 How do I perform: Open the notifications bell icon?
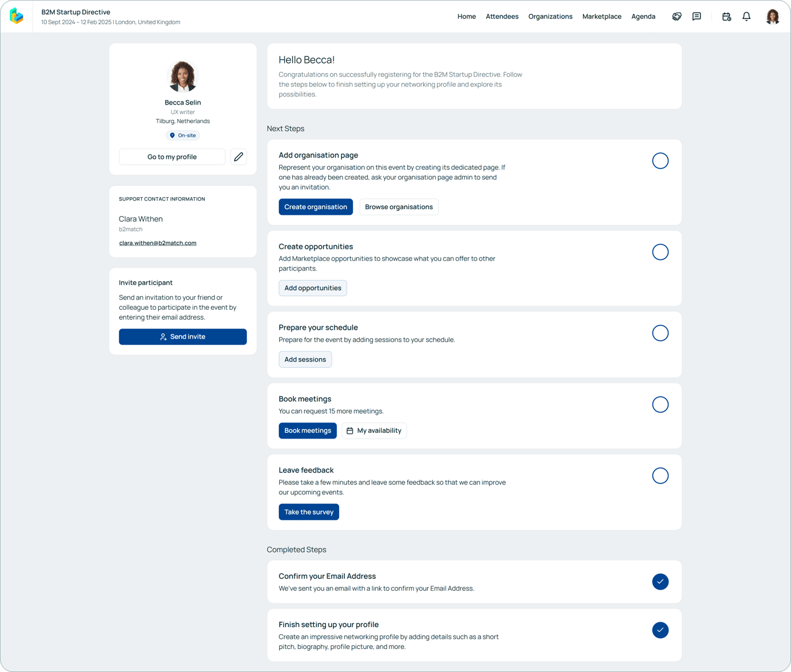(x=746, y=16)
